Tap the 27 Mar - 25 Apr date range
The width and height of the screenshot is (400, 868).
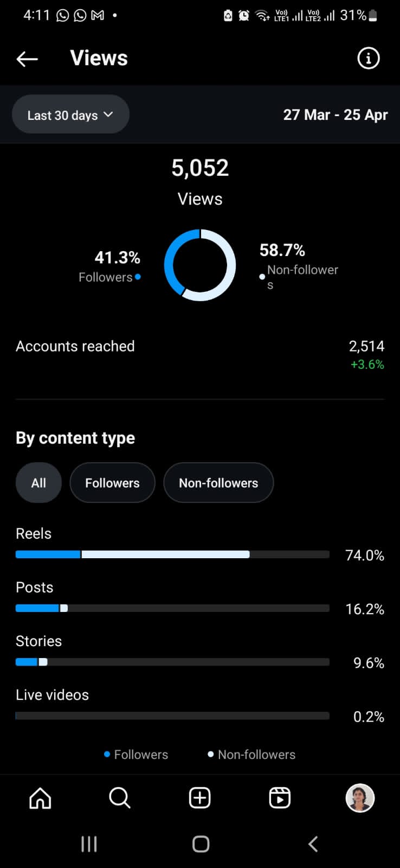336,115
